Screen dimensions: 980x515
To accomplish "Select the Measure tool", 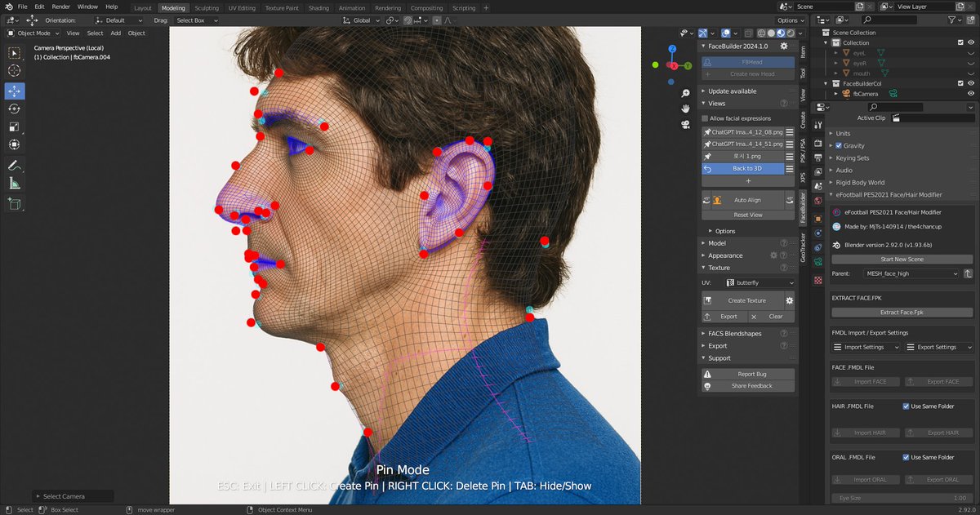I will pyautogui.click(x=15, y=184).
